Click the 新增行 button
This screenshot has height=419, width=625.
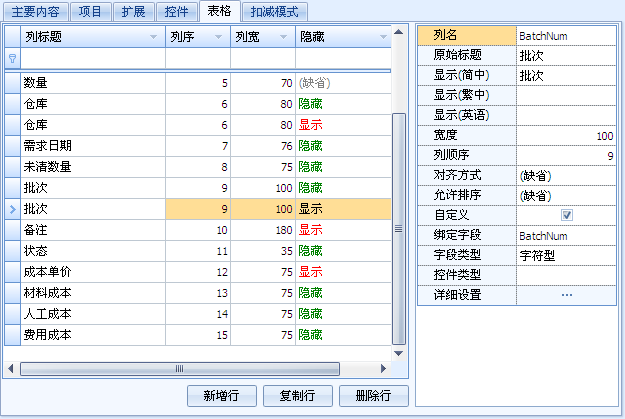(221, 395)
